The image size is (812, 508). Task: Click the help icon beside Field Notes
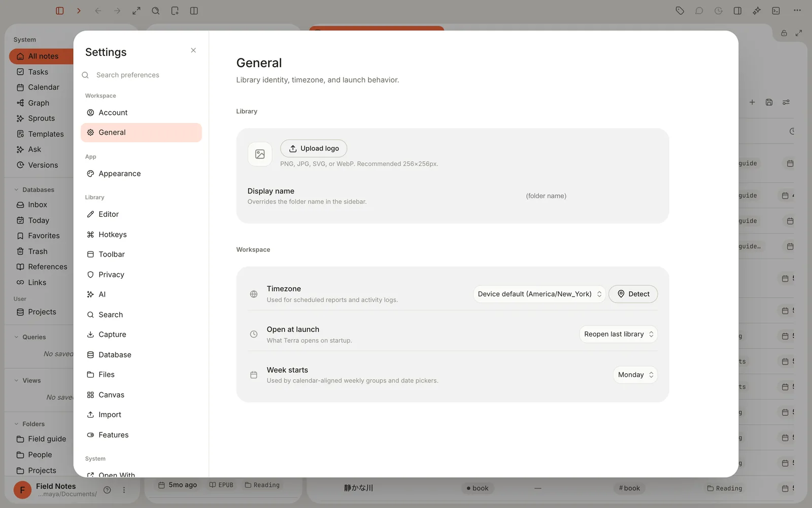107,490
